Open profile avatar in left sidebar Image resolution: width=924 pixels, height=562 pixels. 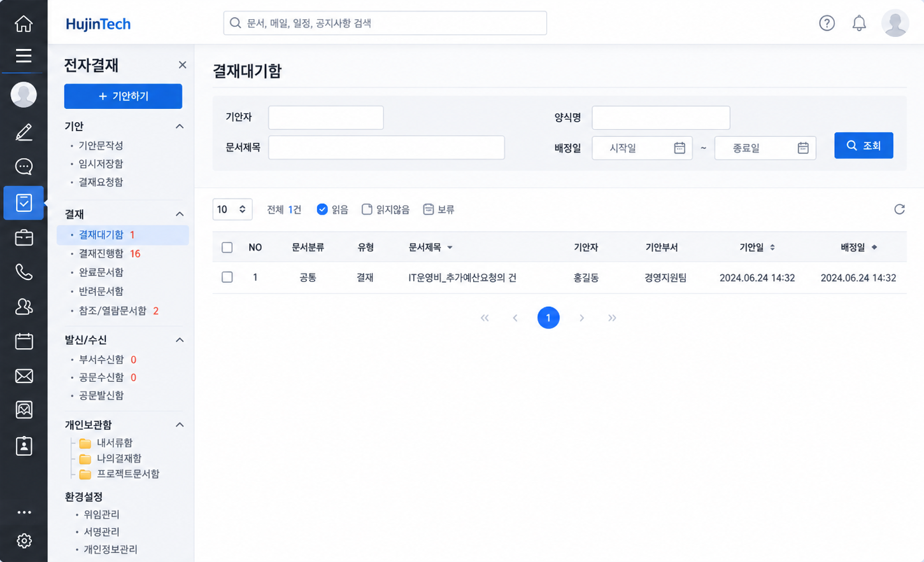click(24, 95)
